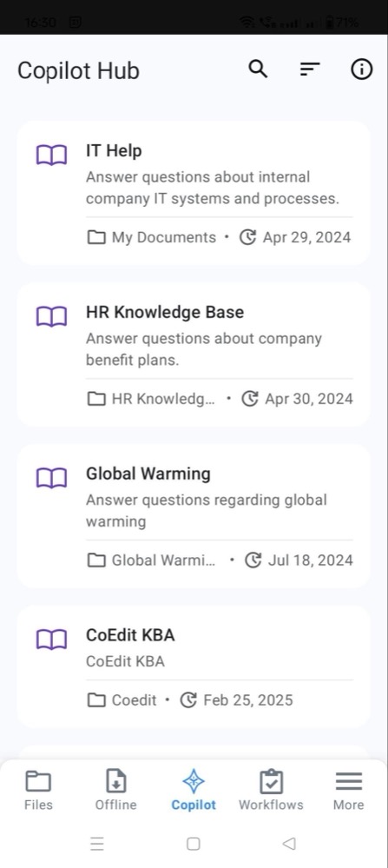Open the More hamburger menu
This screenshot has width=388, height=868.
click(348, 791)
